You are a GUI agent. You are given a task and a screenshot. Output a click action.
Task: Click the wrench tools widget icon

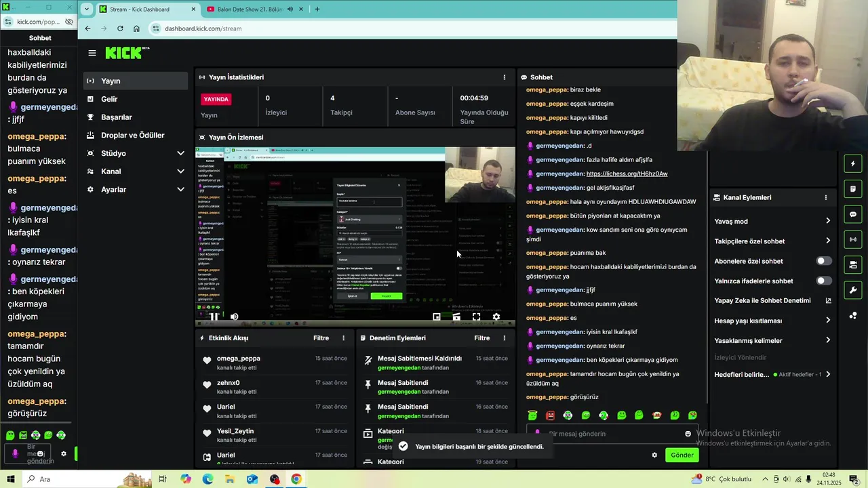[853, 290]
